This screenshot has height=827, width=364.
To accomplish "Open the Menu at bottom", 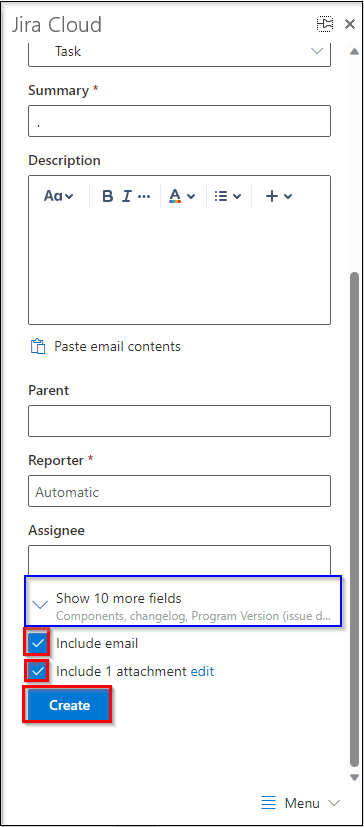I will [x=301, y=803].
